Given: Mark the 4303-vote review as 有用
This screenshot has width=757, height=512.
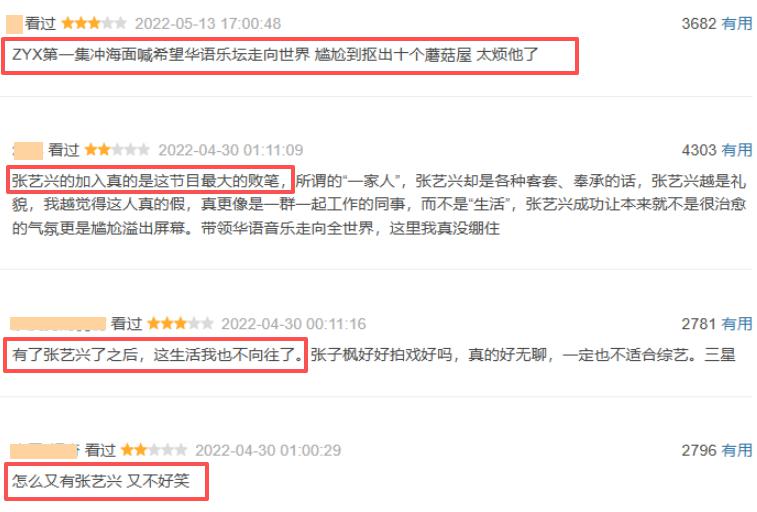Looking at the screenshot, I should (737, 150).
